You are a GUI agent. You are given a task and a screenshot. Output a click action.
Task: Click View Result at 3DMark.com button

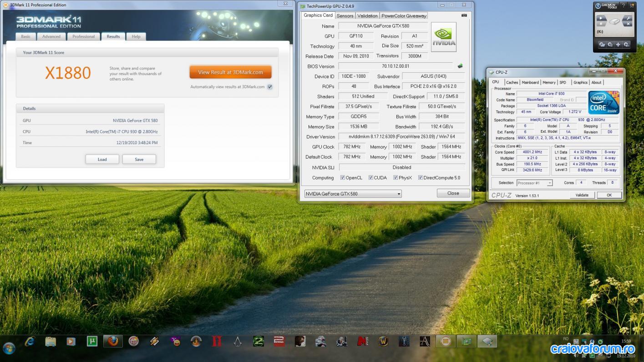(230, 72)
